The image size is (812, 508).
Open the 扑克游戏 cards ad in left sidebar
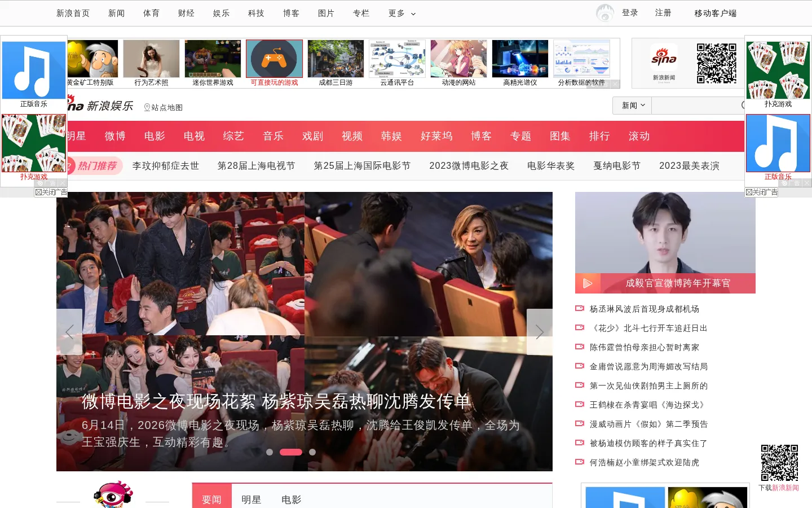(x=34, y=143)
